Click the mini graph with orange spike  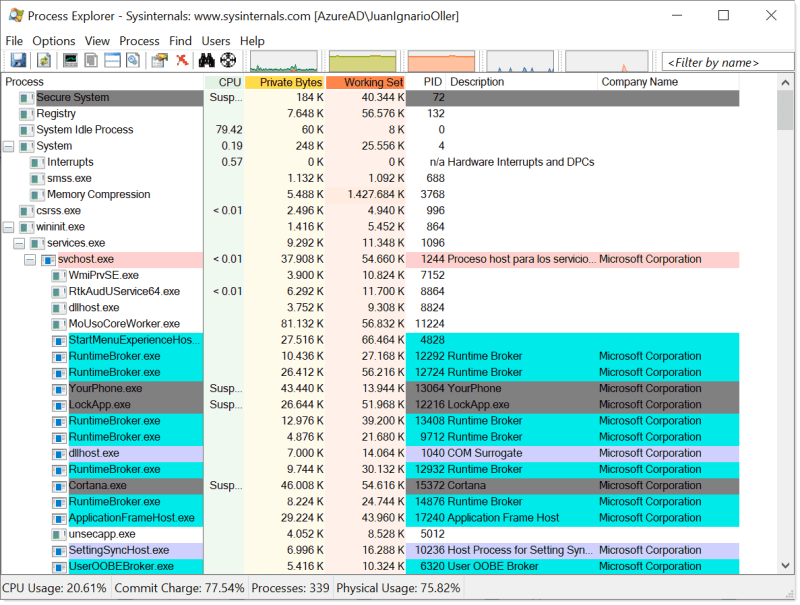coord(607,61)
